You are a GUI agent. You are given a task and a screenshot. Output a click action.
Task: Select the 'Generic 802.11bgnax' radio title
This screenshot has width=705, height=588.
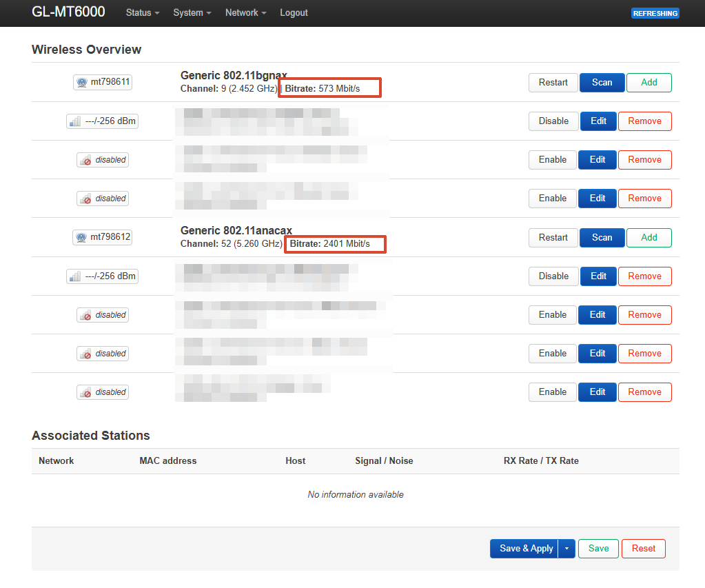pos(234,75)
